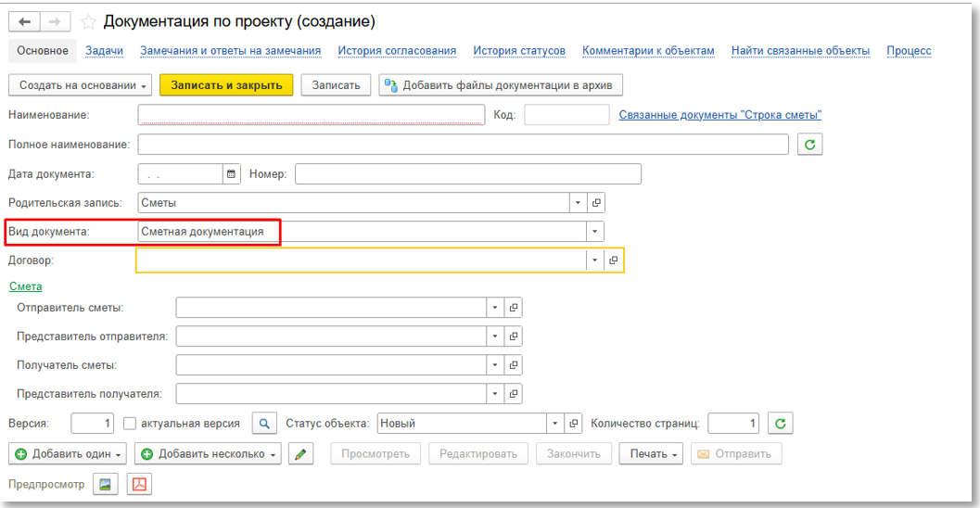Refresh the page count value
The height and width of the screenshot is (508, 980).
[x=781, y=424]
